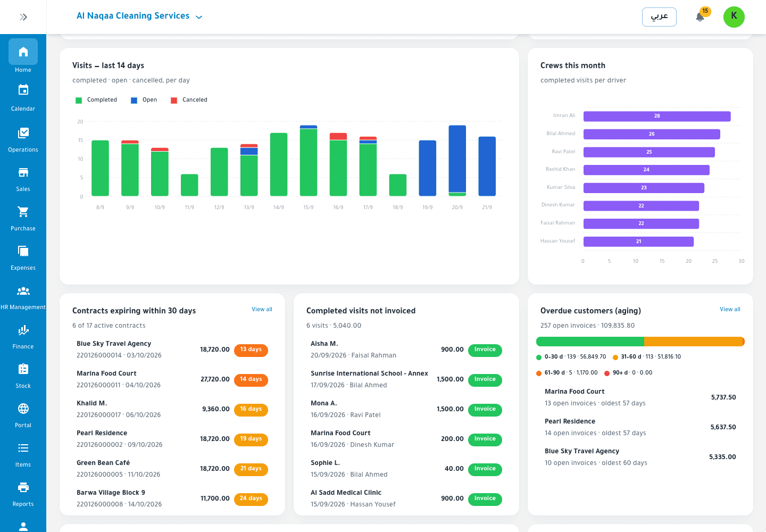Invoice Mona A. completed visit
This screenshot has height=532, width=766.
point(485,410)
